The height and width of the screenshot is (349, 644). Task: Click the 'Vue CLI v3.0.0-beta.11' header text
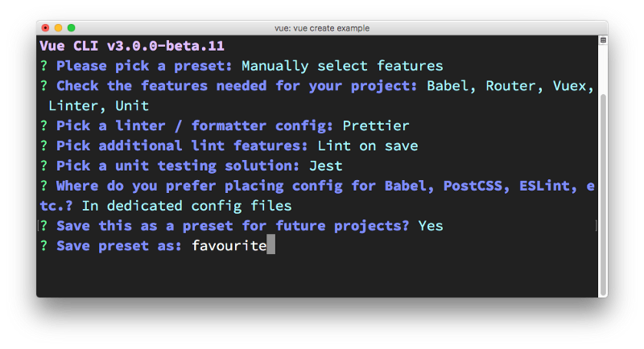132,46
